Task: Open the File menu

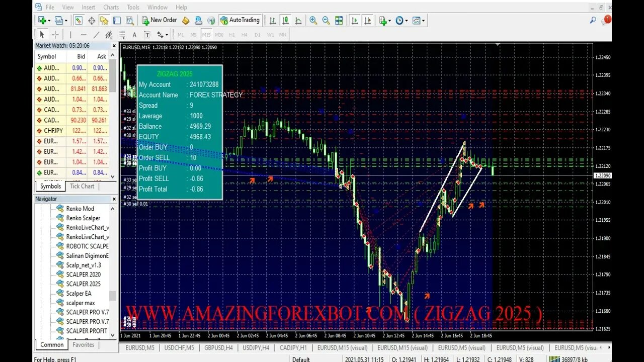Action: click(50, 7)
